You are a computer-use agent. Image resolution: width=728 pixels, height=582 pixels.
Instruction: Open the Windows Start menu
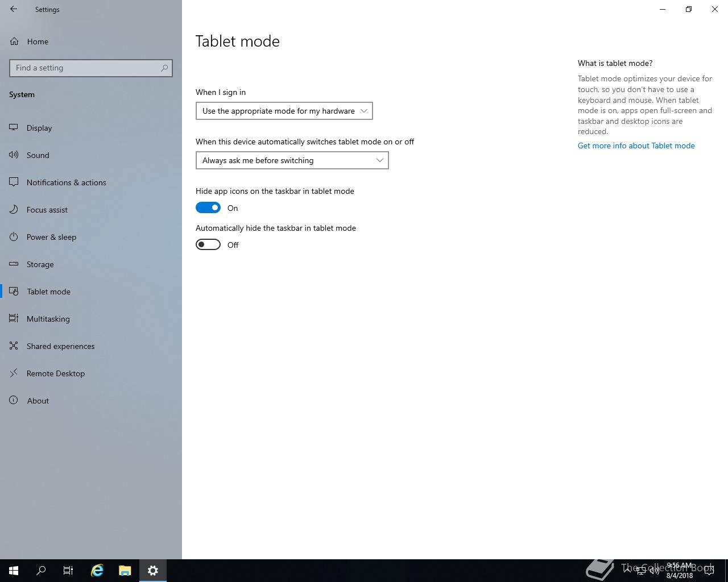pyautogui.click(x=14, y=571)
